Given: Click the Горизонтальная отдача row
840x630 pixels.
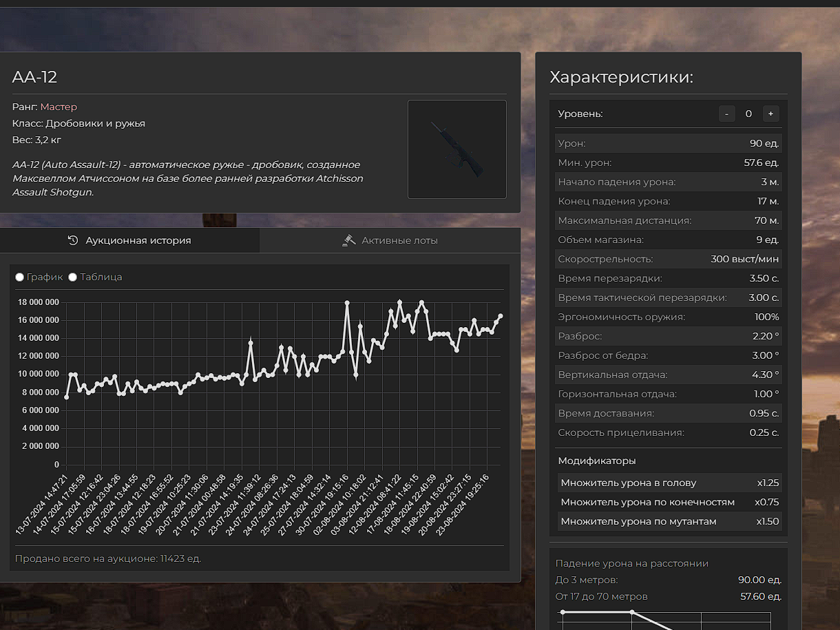Looking at the screenshot, I should [669, 394].
